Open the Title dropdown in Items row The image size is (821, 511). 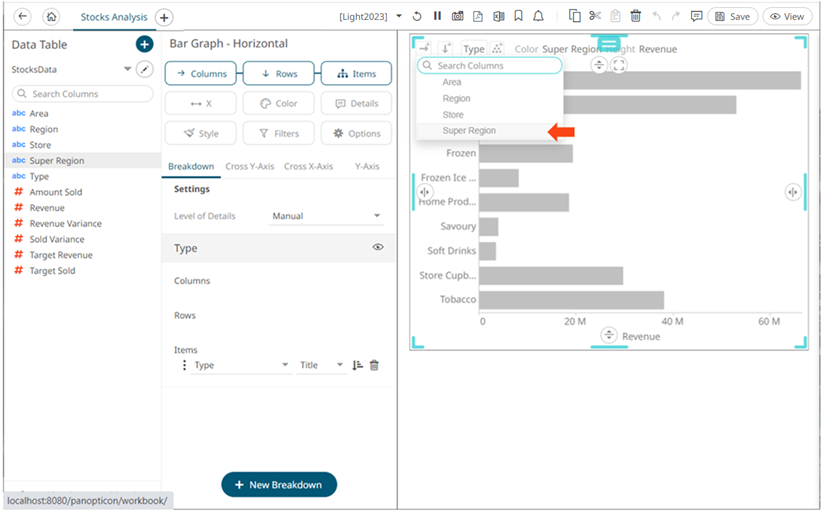click(321, 366)
